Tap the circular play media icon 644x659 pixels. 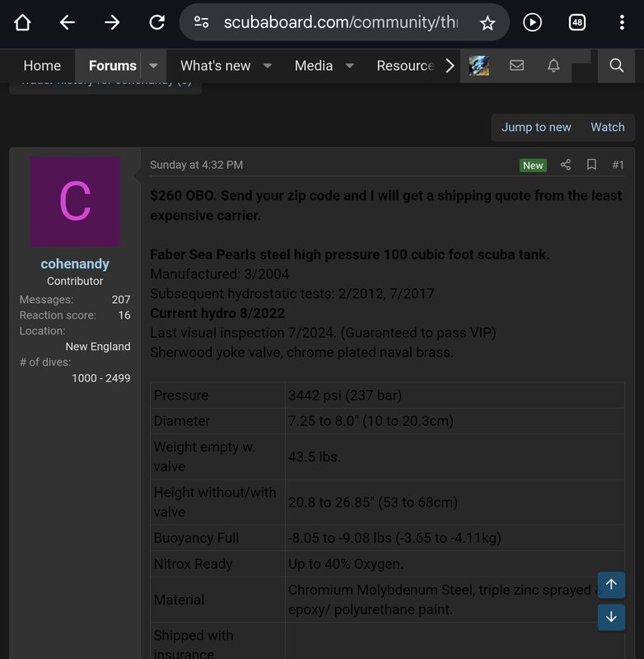[532, 22]
